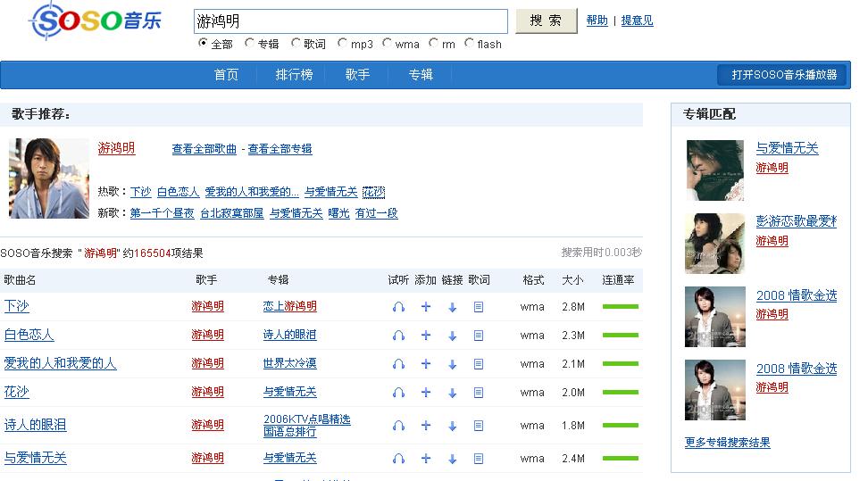Click the download arrow in the 花沙 row

coord(452,394)
